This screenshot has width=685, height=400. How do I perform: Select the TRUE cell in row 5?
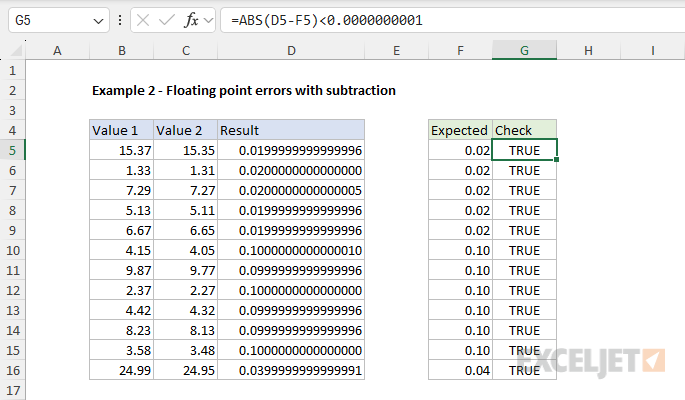coord(524,150)
